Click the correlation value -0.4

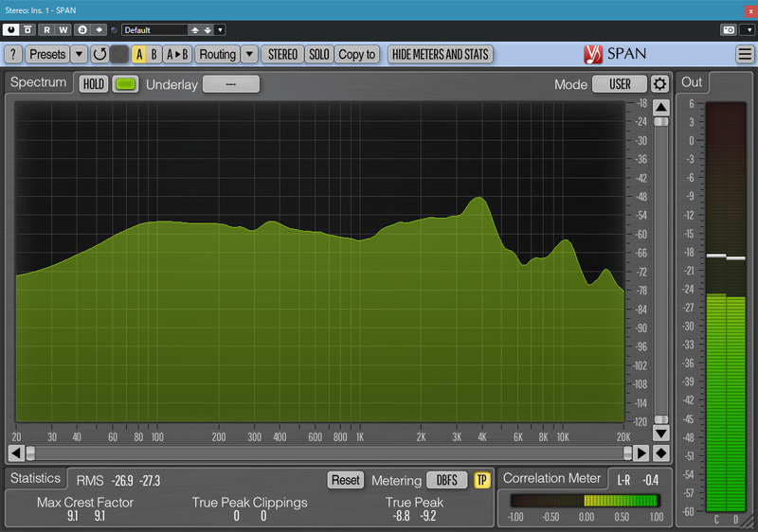tap(651, 480)
